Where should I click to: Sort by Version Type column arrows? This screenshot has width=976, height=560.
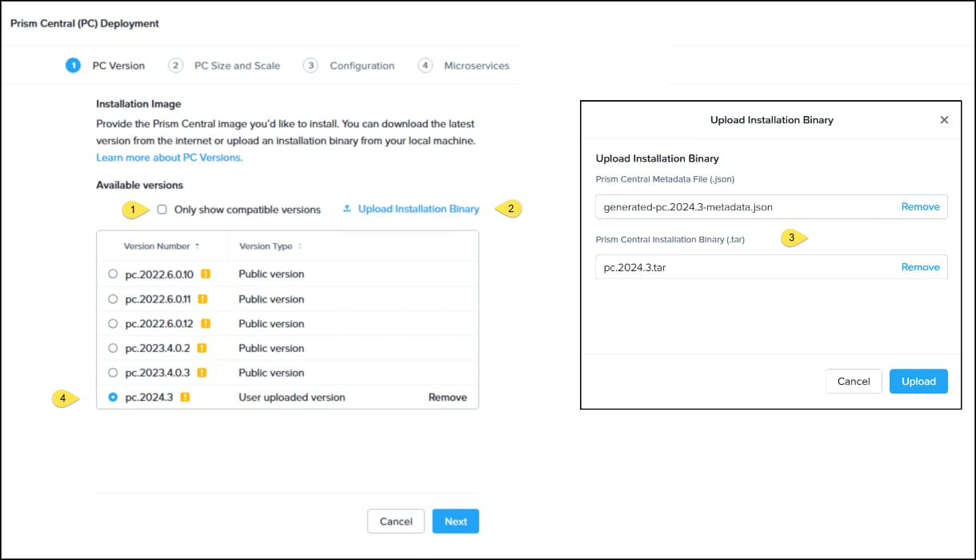coord(300,246)
